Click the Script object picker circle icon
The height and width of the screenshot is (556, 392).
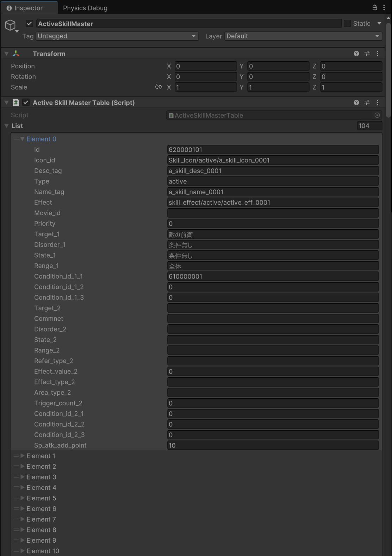[377, 115]
